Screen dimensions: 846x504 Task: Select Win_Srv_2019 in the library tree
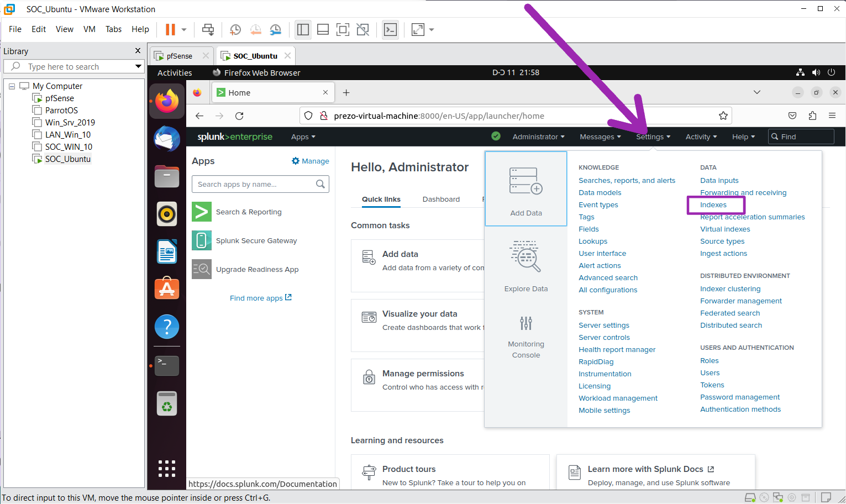pos(70,123)
